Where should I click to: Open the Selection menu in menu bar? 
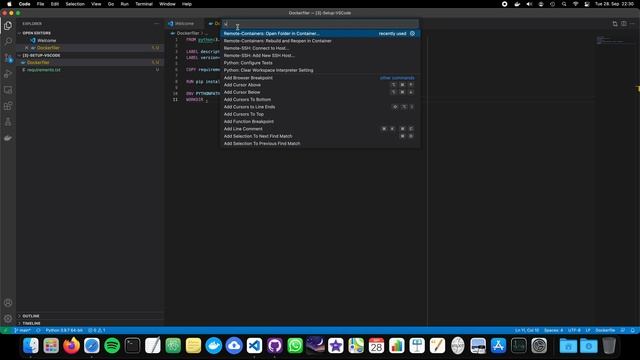(75, 4)
